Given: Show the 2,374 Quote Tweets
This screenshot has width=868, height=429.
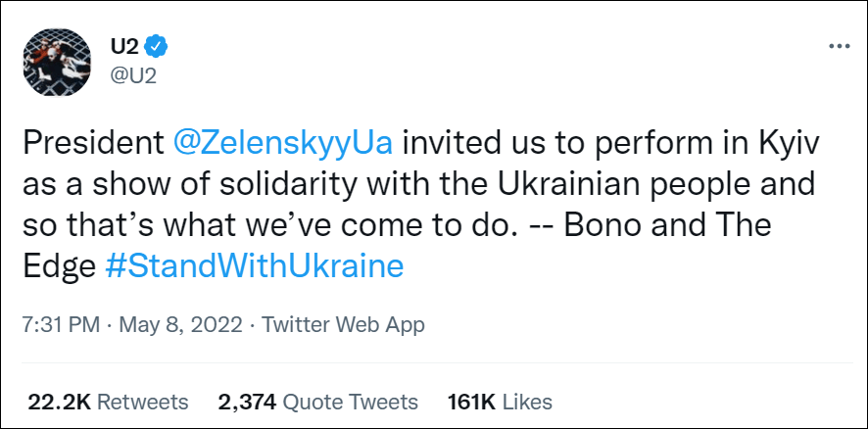Looking at the screenshot, I should pyautogui.click(x=317, y=402).
